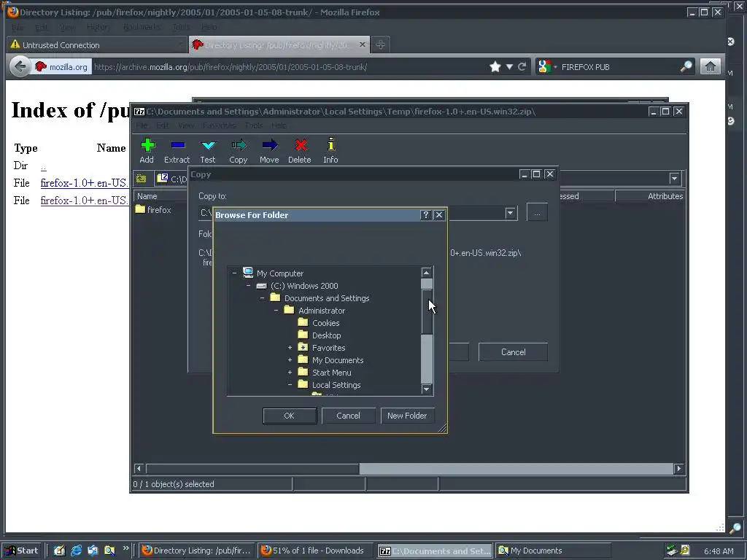Open the parent directory '..' link
The image size is (747, 560).
(43, 166)
